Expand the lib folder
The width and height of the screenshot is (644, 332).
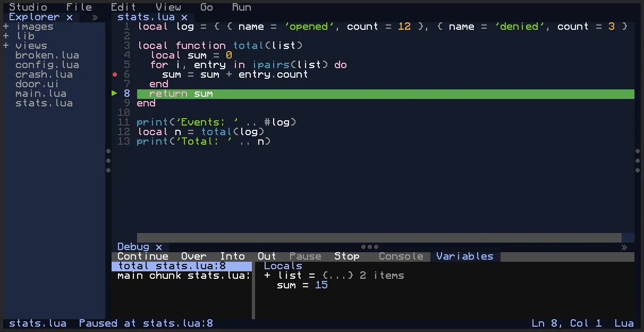coord(6,36)
